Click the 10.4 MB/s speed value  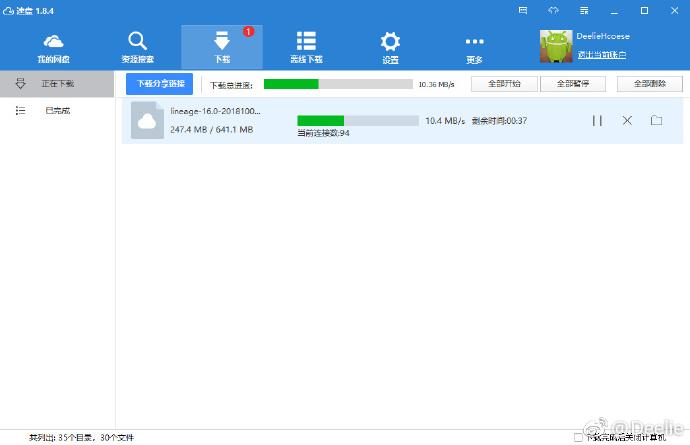point(445,121)
